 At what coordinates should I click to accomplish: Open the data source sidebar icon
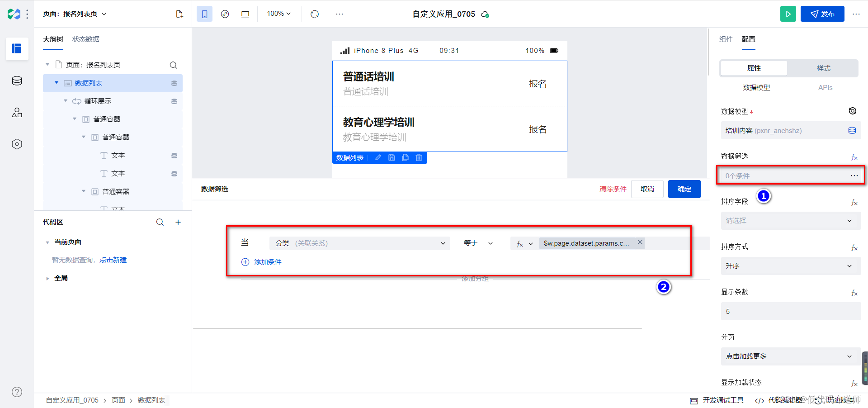click(x=17, y=81)
